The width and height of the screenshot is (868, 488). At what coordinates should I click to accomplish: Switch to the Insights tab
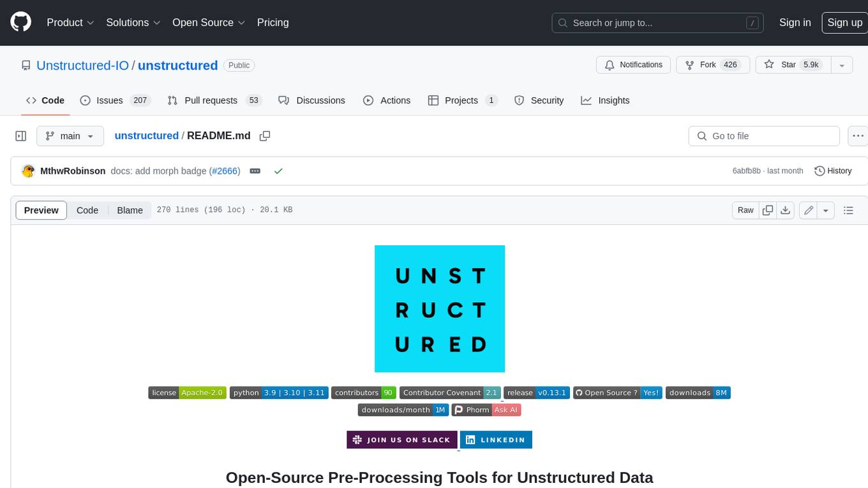coord(605,100)
